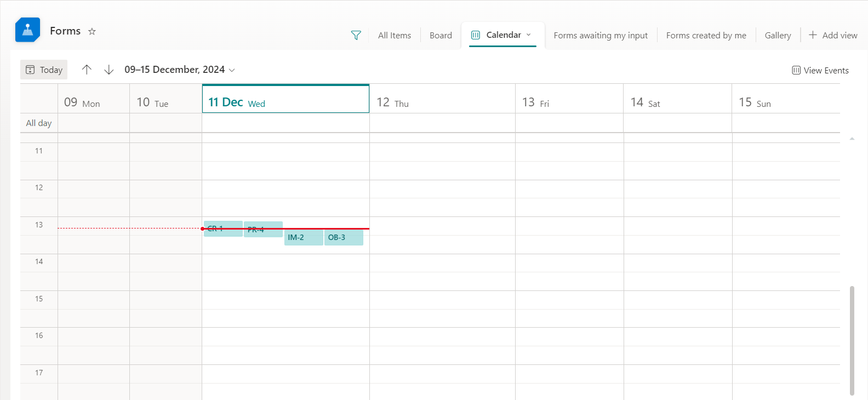Select the 10 Tue day header
Viewport: 868px width, 400px height.
click(165, 99)
